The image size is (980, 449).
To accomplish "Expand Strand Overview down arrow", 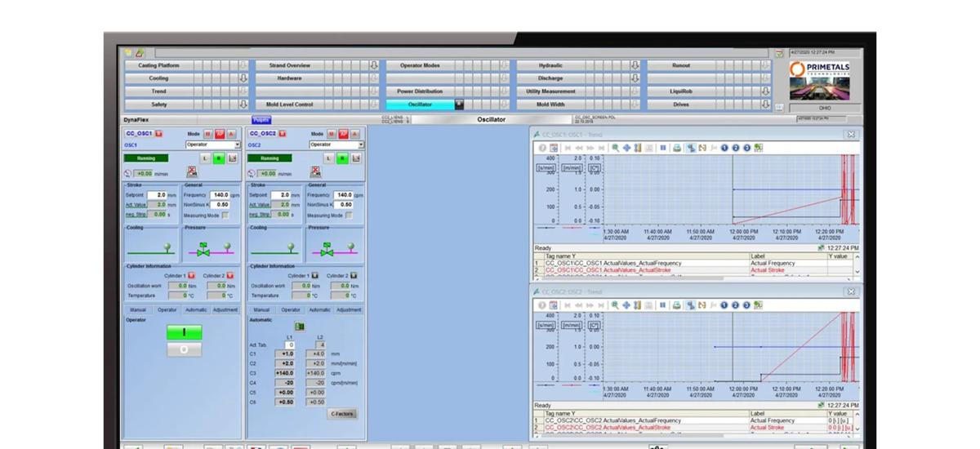I will (373, 65).
